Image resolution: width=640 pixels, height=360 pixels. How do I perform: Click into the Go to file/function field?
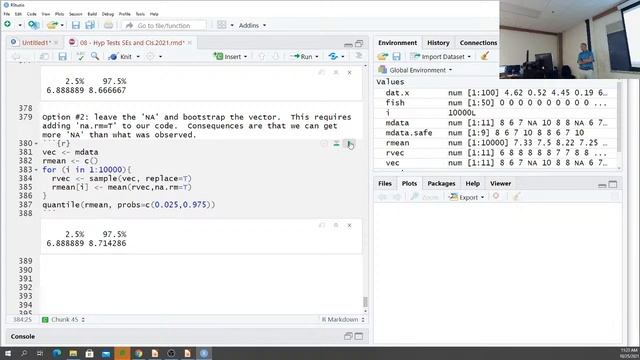pos(164,25)
